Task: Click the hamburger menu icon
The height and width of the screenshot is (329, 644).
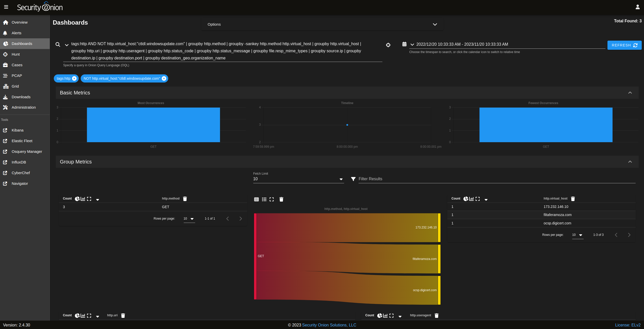Action: tap(6, 7)
